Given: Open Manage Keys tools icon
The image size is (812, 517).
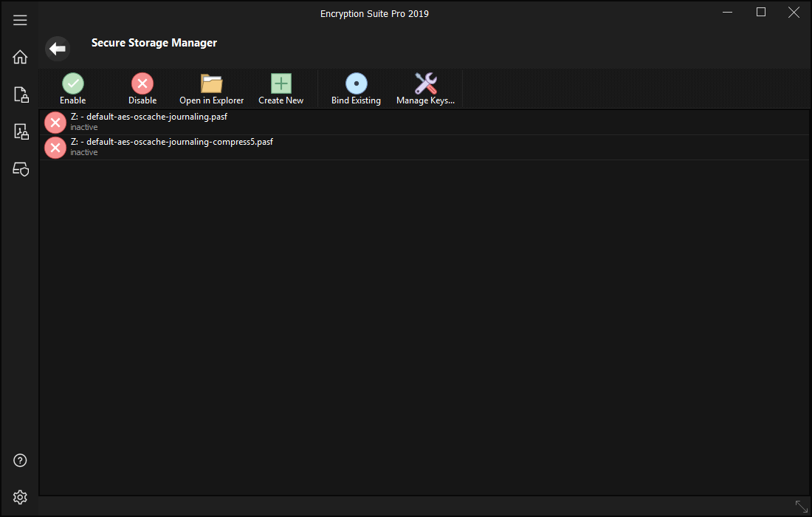Looking at the screenshot, I should click(x=425, y=83).
